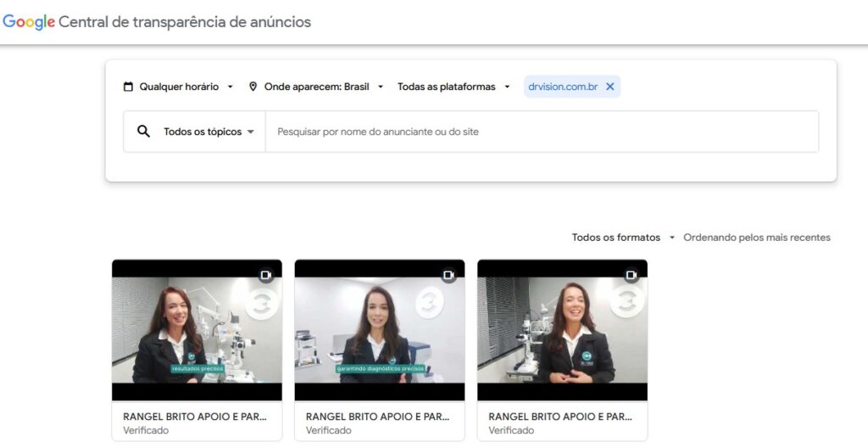
Task: Open the middle ad with 'garantindo diagnósticos precisos'
Action: pyautogui.click(x=380, y=330)
